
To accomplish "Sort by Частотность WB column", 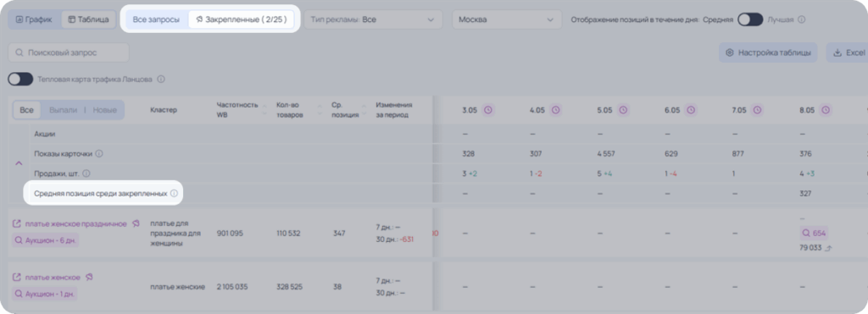I will coord(265,109).
